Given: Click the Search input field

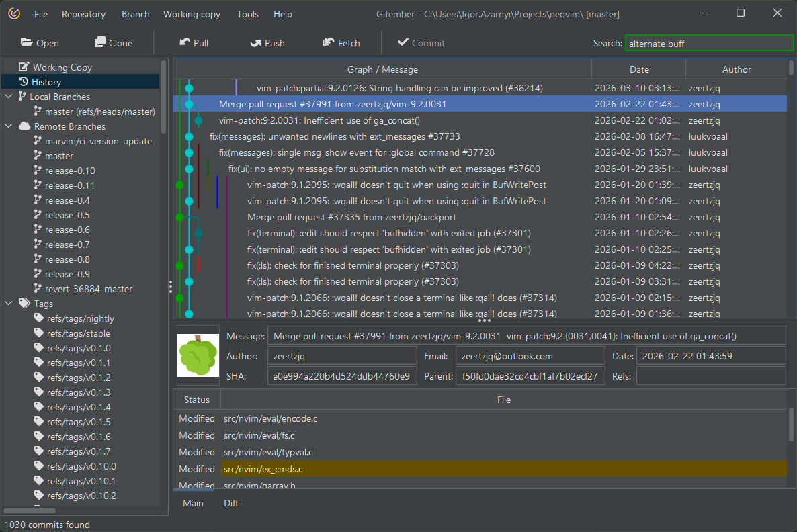Looking at the screenshot, I should pyautogui.click(x=709, y=43).
